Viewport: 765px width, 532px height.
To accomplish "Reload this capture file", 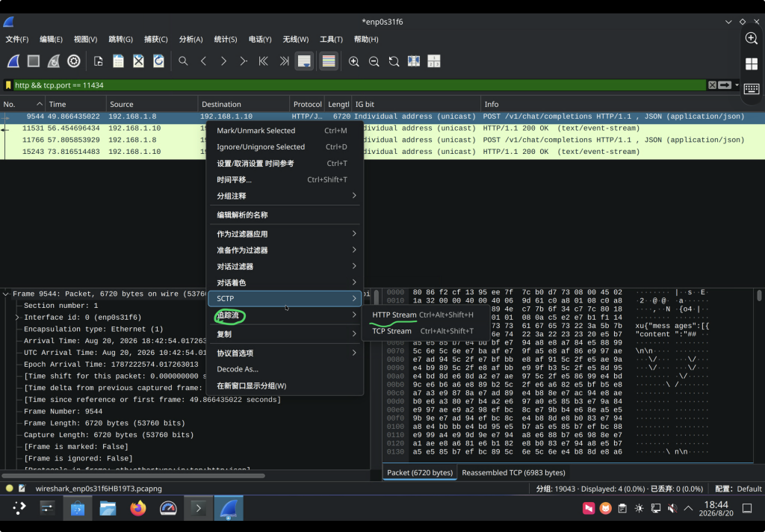I will (x=158, y=61).
